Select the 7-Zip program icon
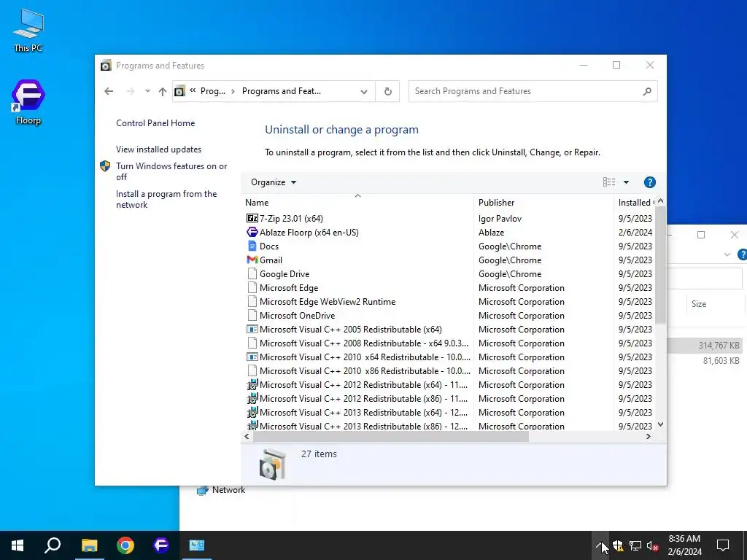Viewport: 747px width, 560px height. pyautogui.click(x=252, y=219)
